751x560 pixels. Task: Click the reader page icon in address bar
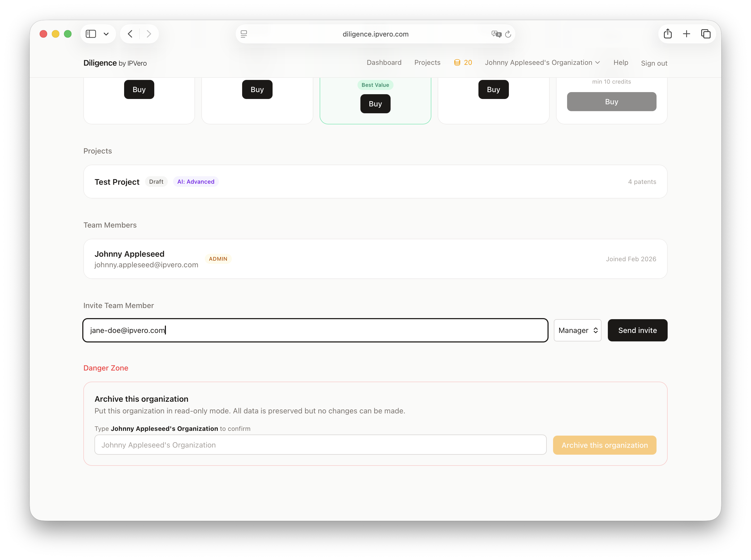coord(244,34)
